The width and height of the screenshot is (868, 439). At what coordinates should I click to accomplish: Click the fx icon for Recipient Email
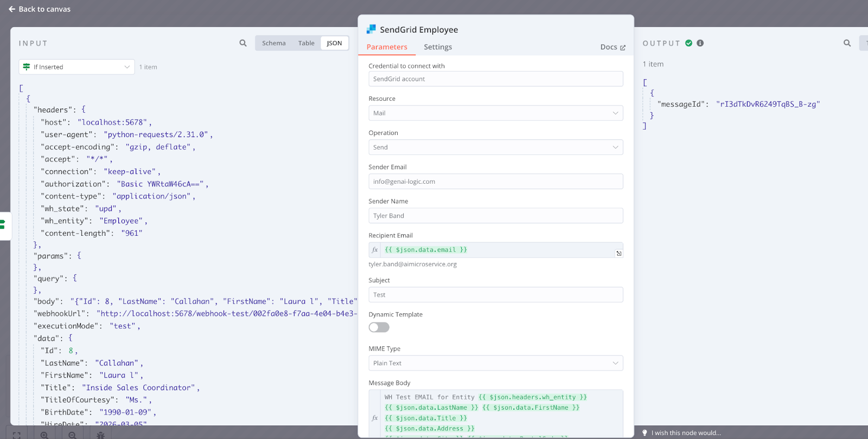pyautogui.click(x=375, y=250)
